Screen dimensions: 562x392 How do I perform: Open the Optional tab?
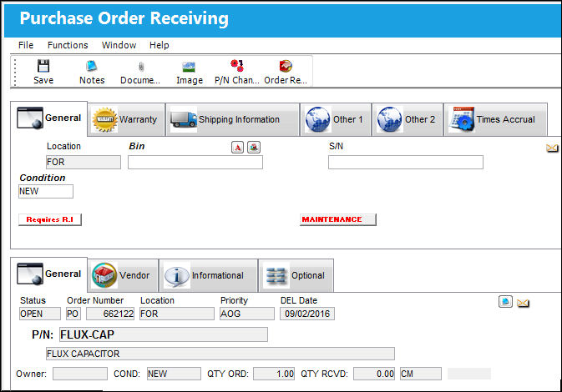(296, 275)
